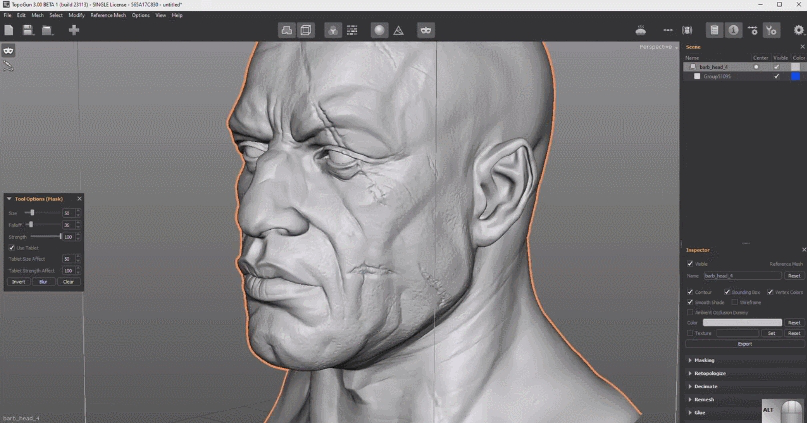Viewport: 807px width, 423px height.
Task: Click the clipboard list panel icon
Action: (714, 30)
